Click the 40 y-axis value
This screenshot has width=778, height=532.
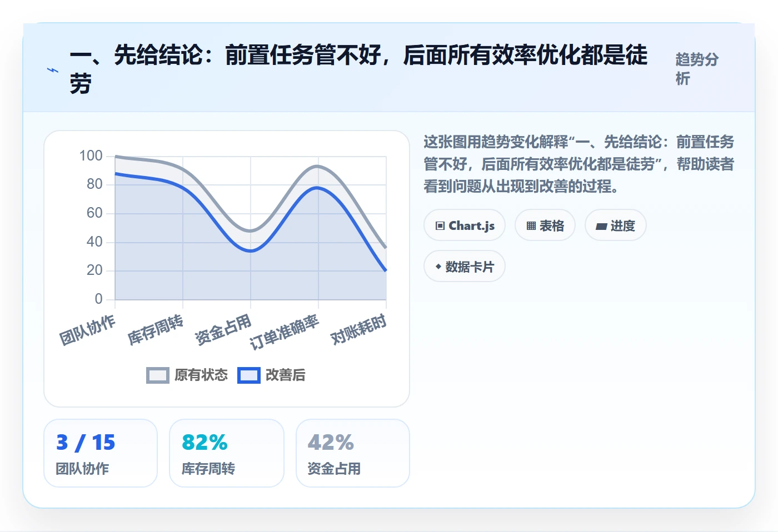point(94,242)
